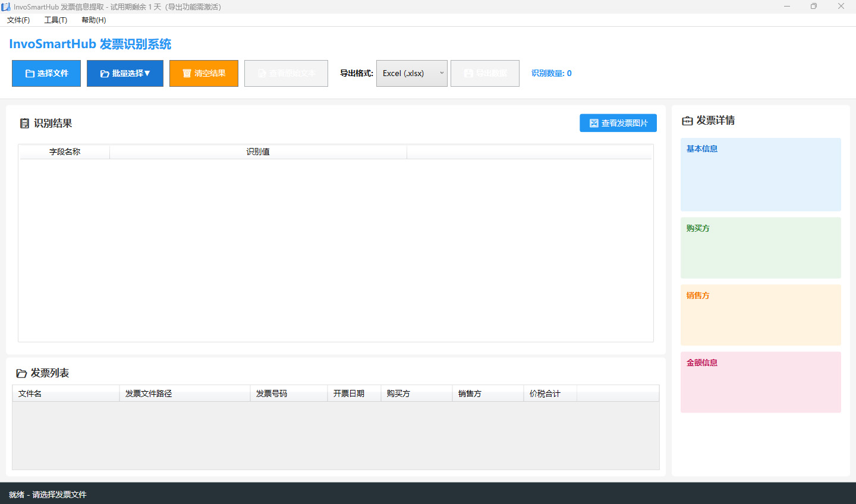
Task: Click the trash icon on 清空结果
Action: click(x=187, y=73)
